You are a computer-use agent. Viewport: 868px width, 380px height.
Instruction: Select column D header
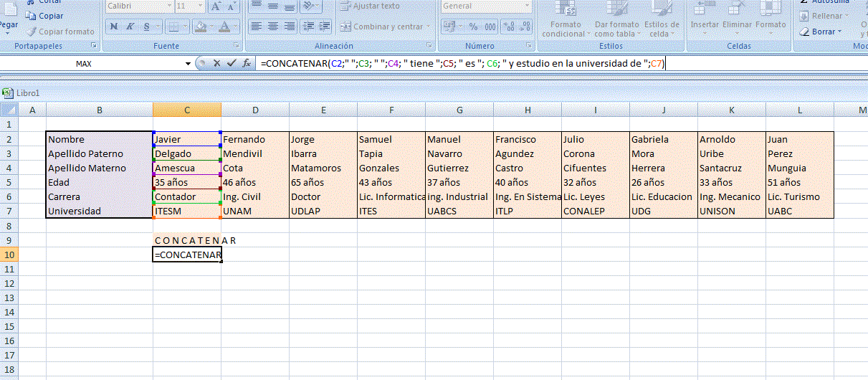click(255, 110)
